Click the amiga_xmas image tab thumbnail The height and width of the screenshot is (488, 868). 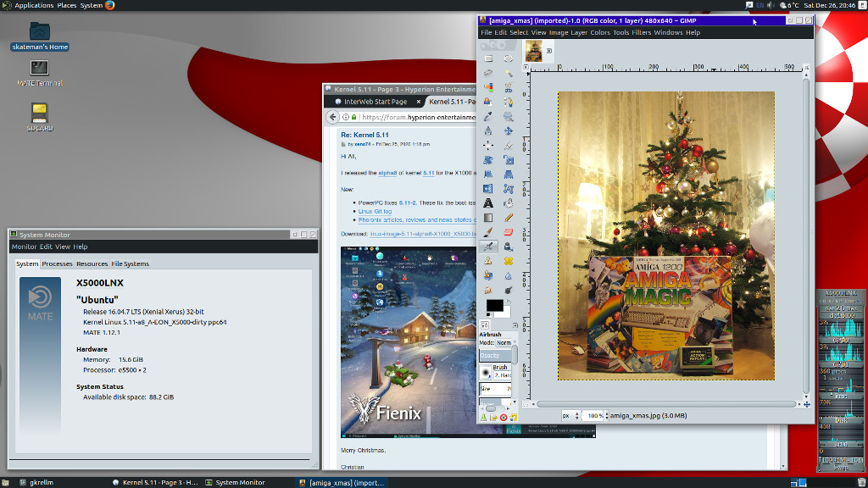point(534,51)
